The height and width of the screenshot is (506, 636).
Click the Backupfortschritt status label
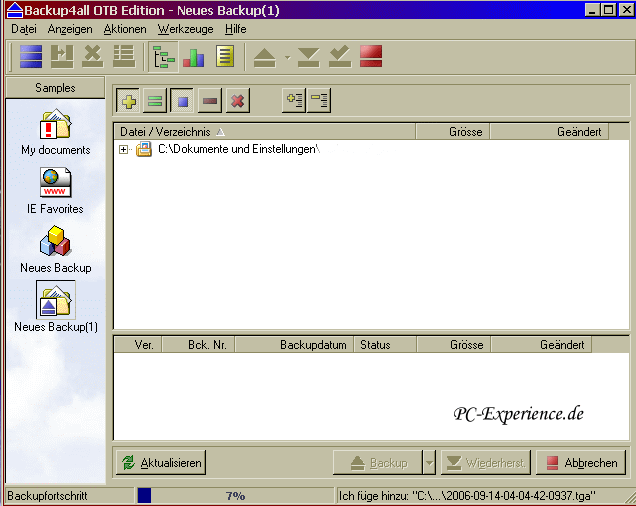[x=47, y=495]
